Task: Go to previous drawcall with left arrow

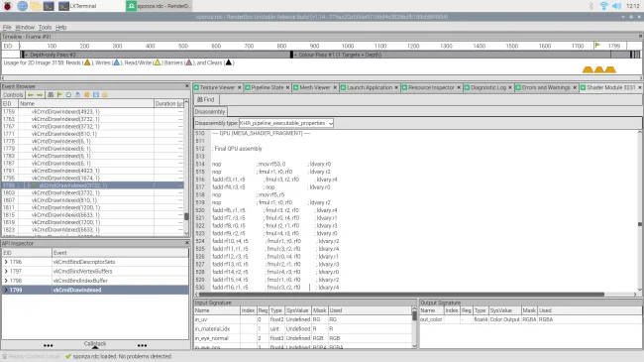Action: coord(31,94)
